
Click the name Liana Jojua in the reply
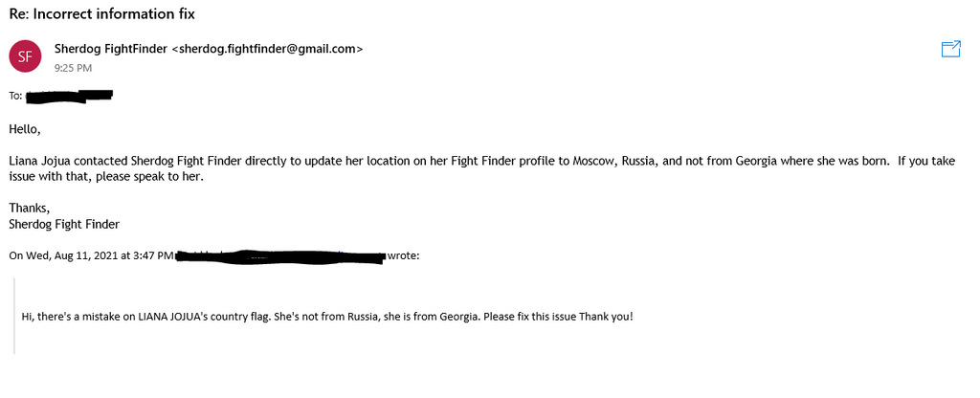(41, 161)
